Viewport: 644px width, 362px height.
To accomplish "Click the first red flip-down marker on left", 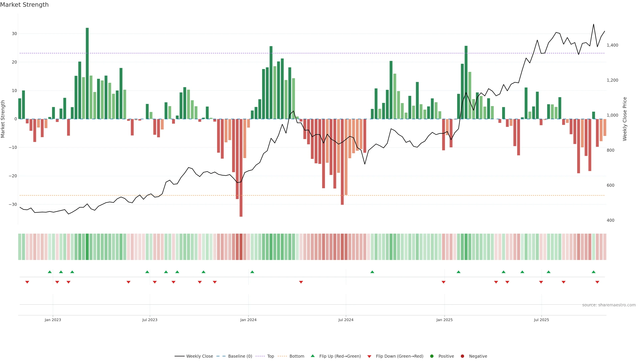I will pos(27,282).
